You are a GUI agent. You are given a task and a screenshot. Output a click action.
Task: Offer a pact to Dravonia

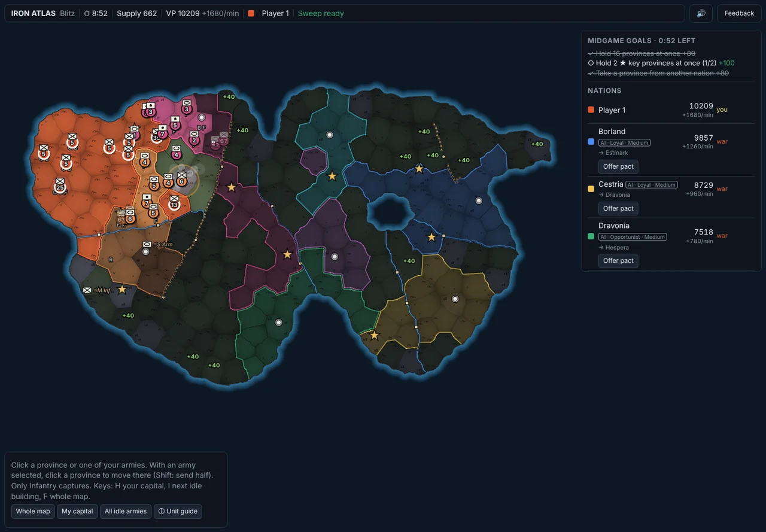click(618, 260)
